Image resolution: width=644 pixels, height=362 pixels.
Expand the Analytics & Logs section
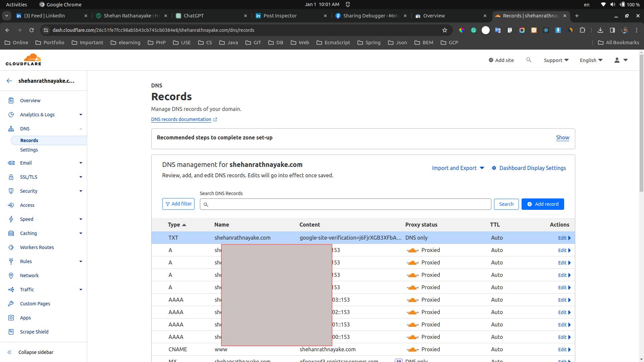[x=80, y=115]
